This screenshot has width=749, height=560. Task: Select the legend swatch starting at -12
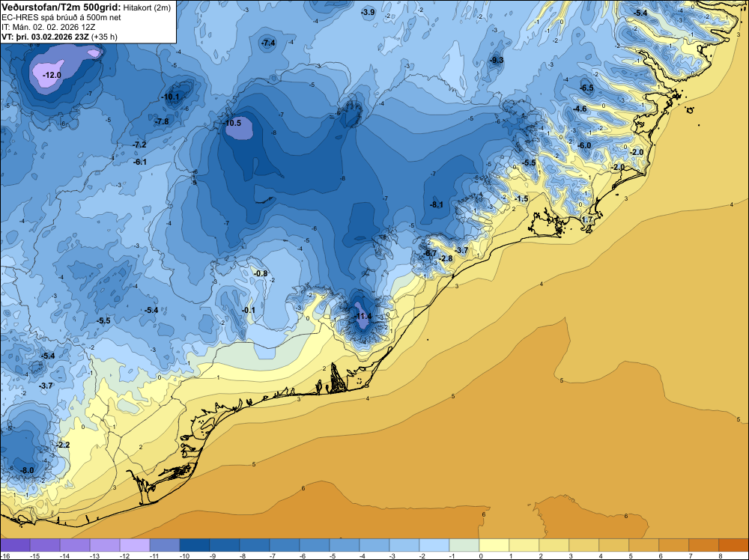[135, 545]
